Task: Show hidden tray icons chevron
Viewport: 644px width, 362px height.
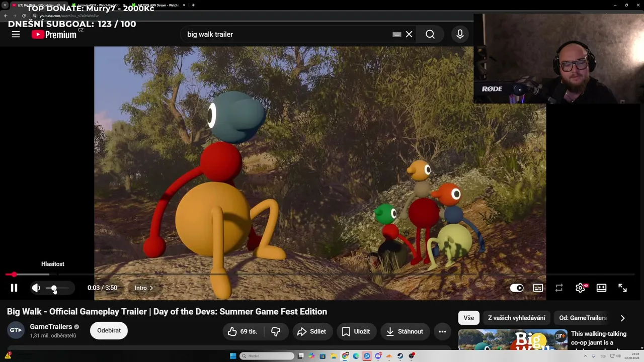Action: (585, 356)
